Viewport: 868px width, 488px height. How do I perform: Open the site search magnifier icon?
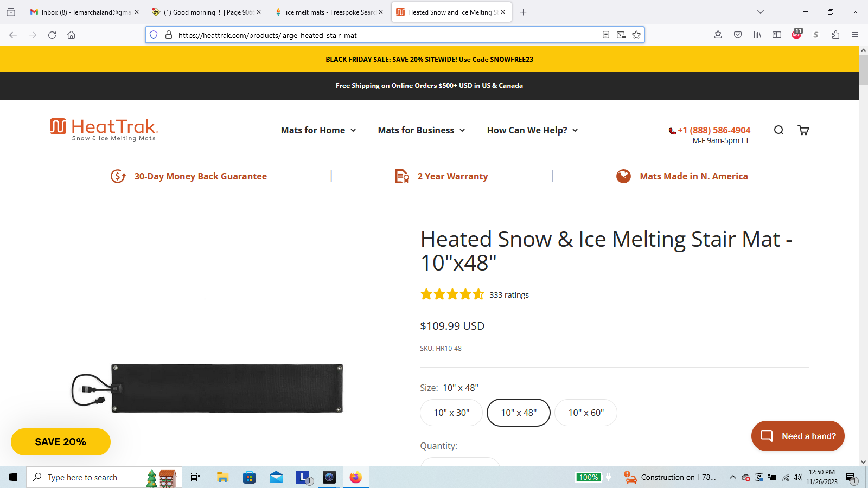778,130
